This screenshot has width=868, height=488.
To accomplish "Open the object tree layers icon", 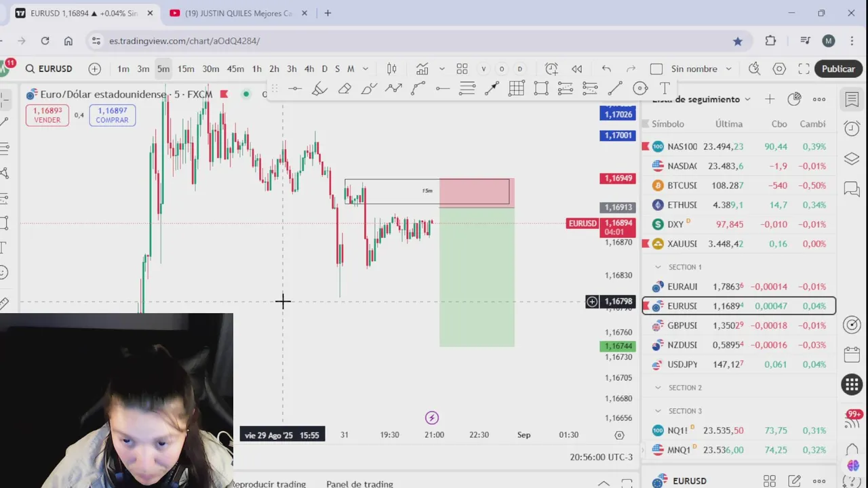I will pos(852,159).
